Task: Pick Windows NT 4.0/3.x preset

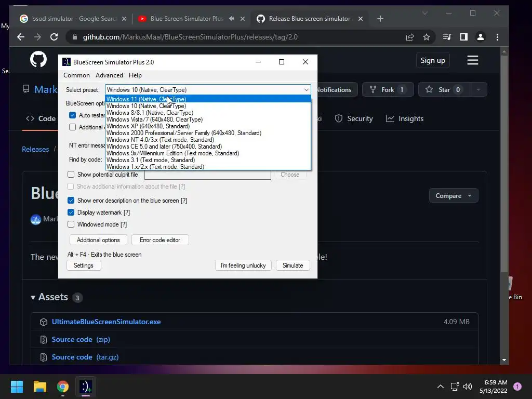Action: pyautogui.click(x=208, y=140)
